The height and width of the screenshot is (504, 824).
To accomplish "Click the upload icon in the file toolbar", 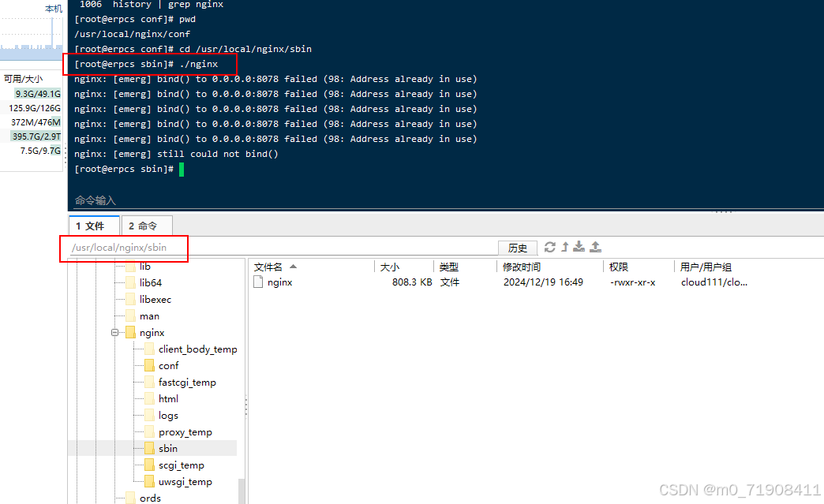I will (595, 247).
